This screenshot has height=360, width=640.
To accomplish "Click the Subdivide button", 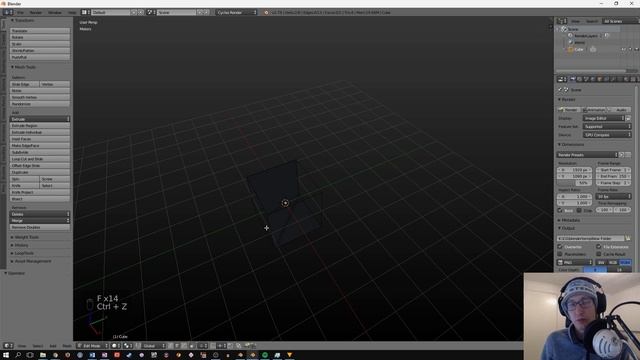I will [40, 152].
